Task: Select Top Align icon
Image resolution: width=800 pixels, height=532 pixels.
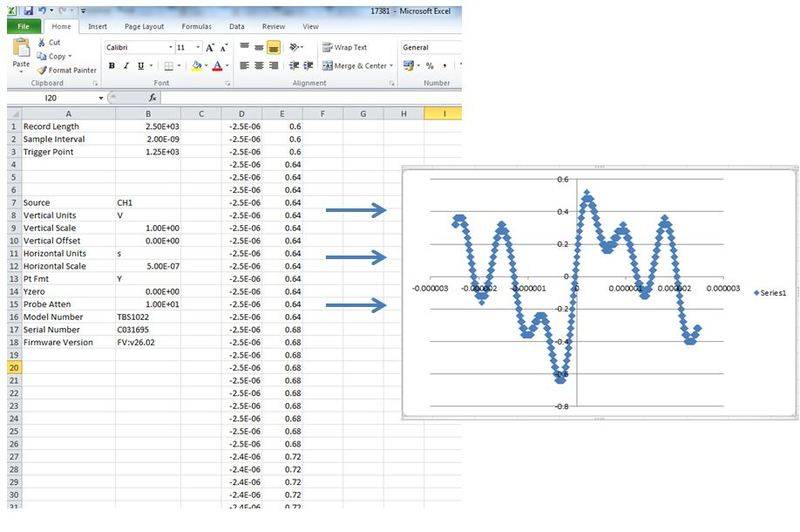Action: 244,47
